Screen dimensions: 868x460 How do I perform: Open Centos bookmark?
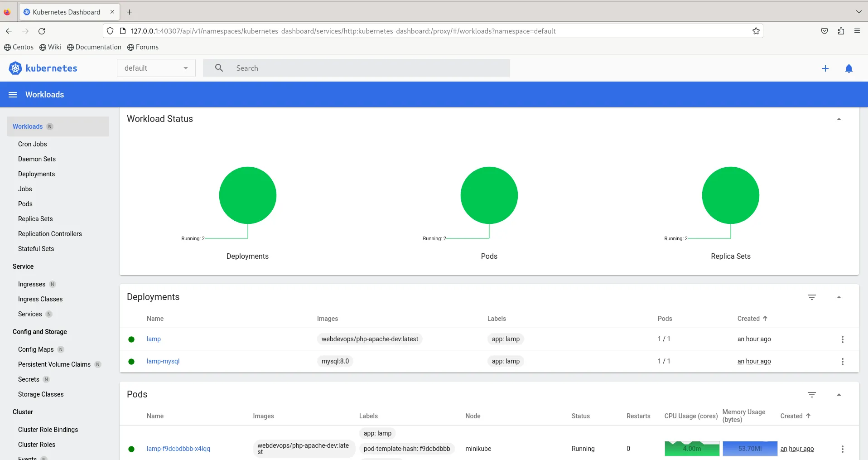click(19, 47)
